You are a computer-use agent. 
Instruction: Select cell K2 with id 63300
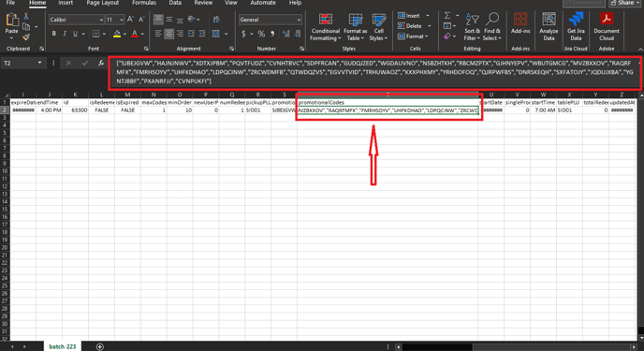tap(75, 110)
